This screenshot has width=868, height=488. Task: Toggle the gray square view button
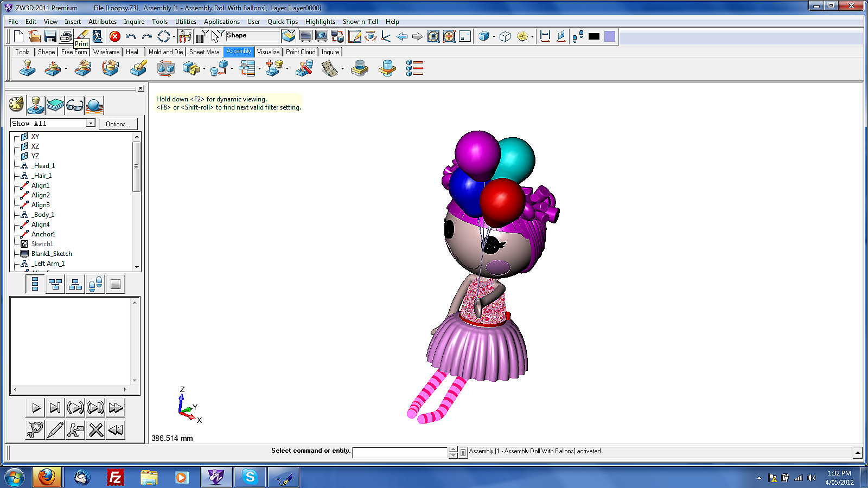point(116,284)
